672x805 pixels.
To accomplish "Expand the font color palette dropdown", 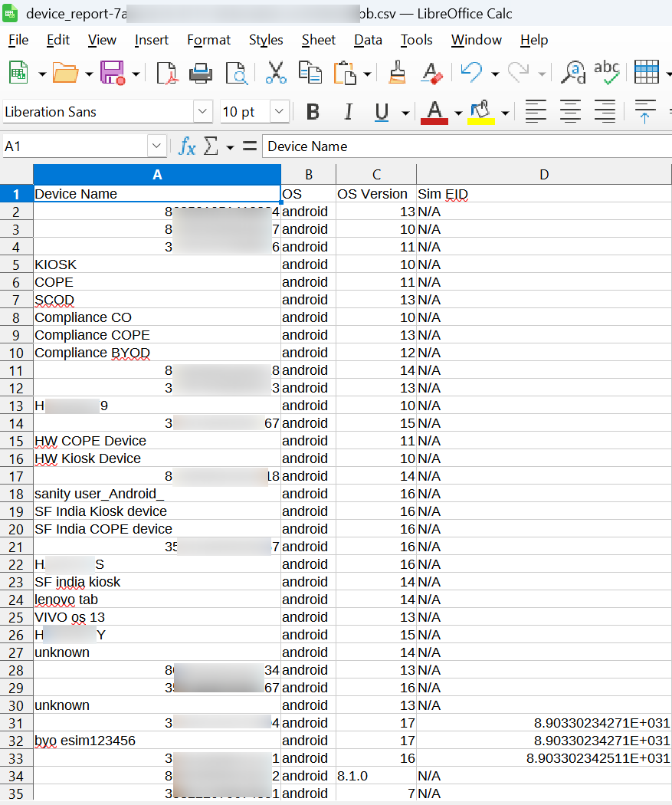I will 458,113.
